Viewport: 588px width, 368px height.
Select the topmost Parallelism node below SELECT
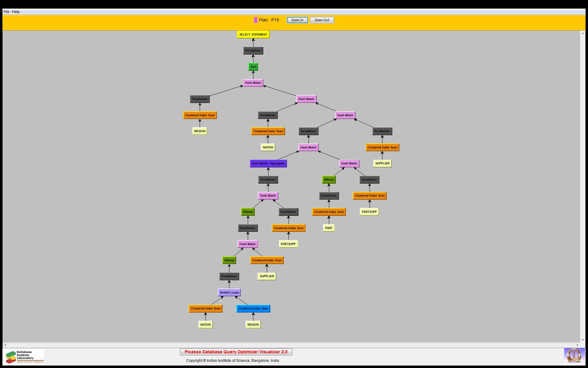(253, 51)
